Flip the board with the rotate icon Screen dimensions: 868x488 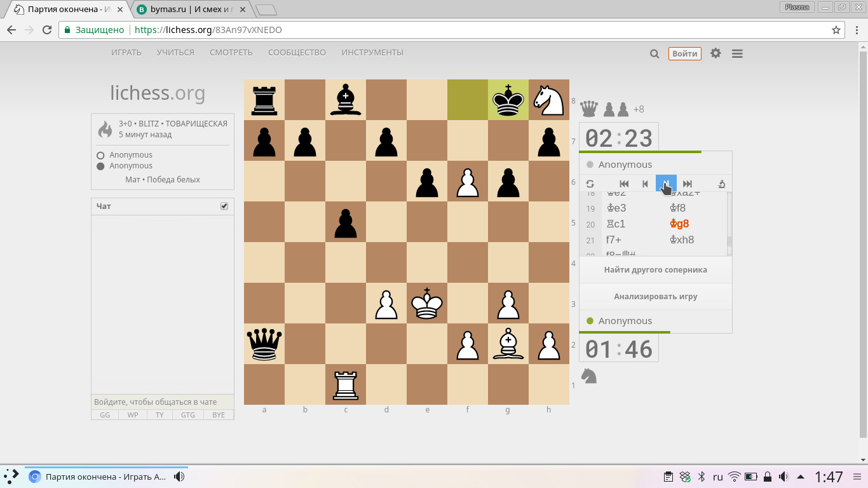[x=590, y=184]
